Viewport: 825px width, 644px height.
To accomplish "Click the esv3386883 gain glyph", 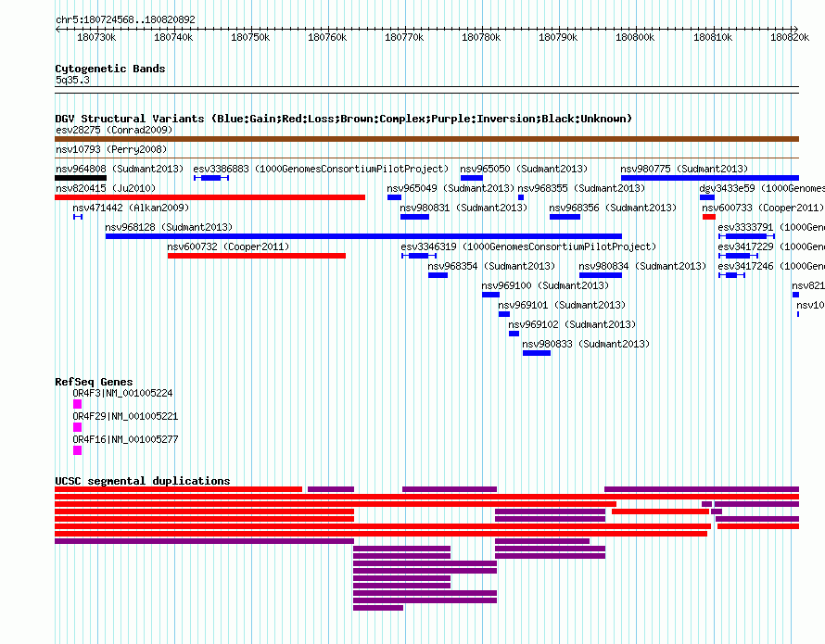I will [x=211, y=178].
